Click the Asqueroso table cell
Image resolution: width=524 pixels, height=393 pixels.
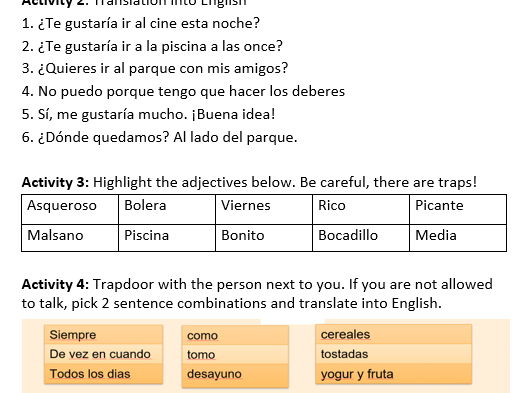(x=70, y=209)
